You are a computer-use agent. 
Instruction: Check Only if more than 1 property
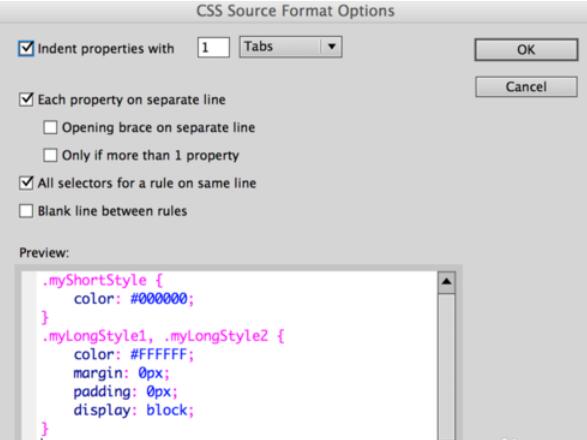[50, 155]
